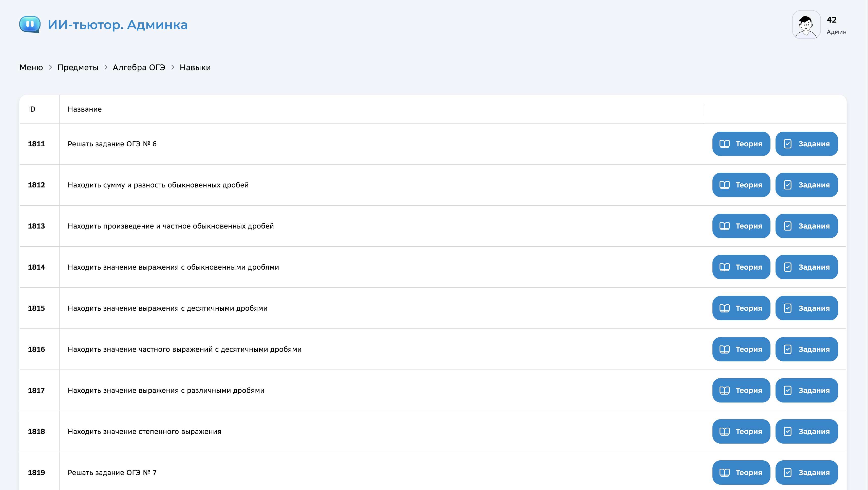
Task: Click the ИИ-тьютор. Админка title
Action: pos(117,25)
